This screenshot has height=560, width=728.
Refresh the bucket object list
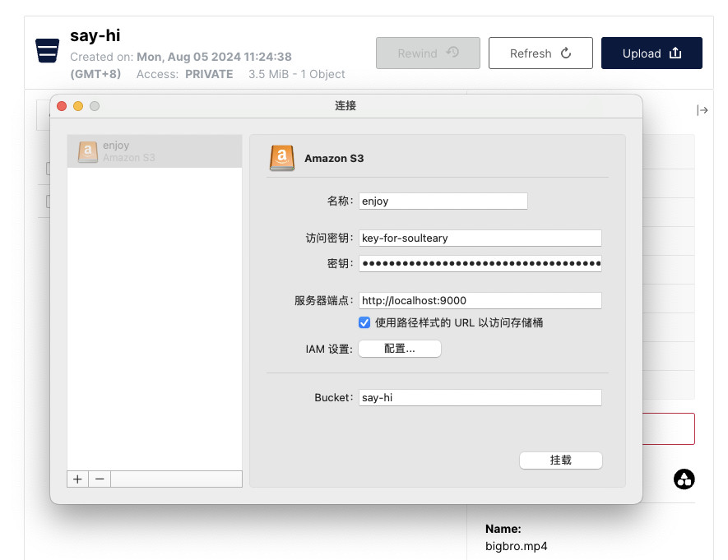(540, 53)
